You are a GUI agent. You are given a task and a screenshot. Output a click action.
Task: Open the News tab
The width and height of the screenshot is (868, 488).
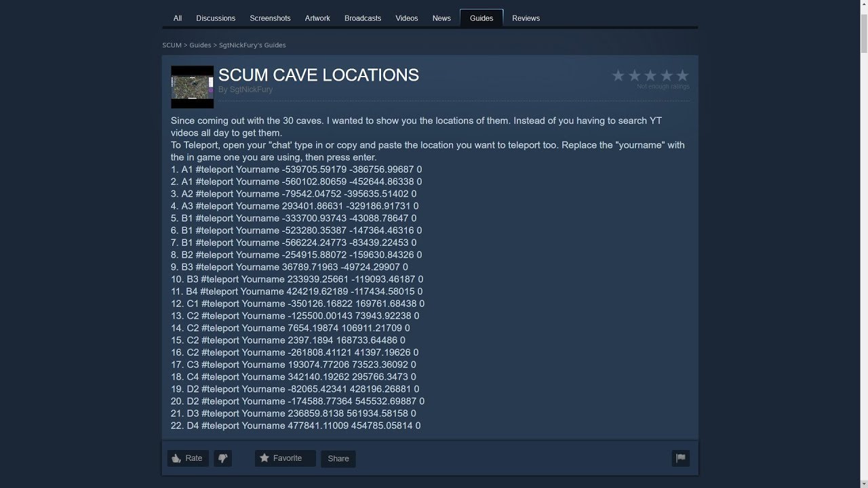tap(441, 18)
